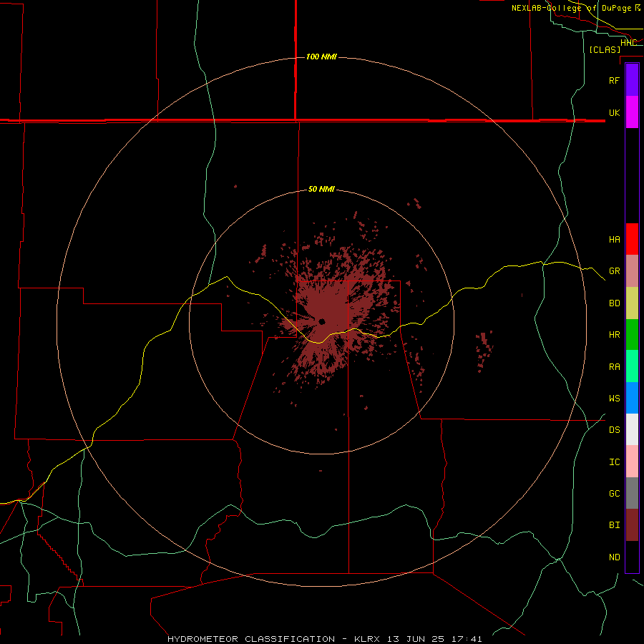This screenshot has width=644, height=644.
Task: Click the radar site center dot
Action: coord(321,321)
